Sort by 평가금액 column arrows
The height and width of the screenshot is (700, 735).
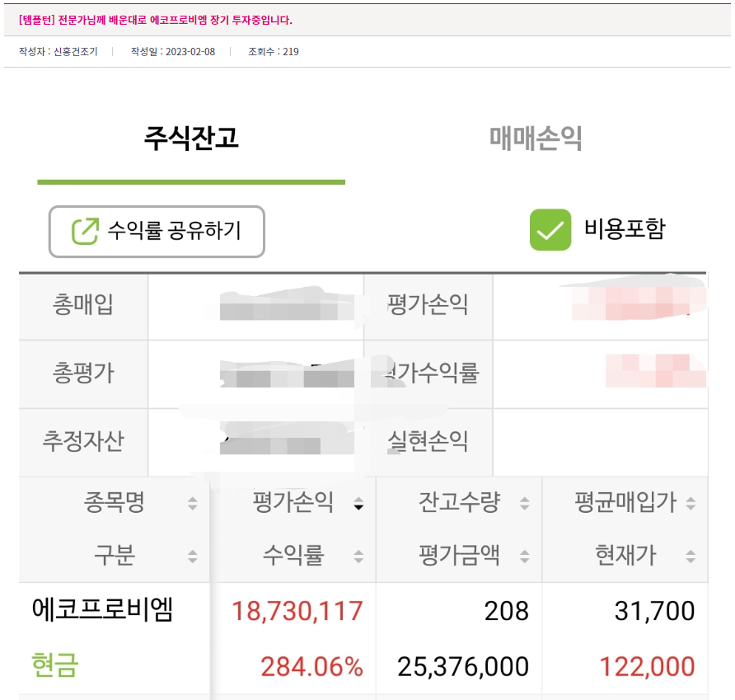pyautogui.click(x=525, y=557)
